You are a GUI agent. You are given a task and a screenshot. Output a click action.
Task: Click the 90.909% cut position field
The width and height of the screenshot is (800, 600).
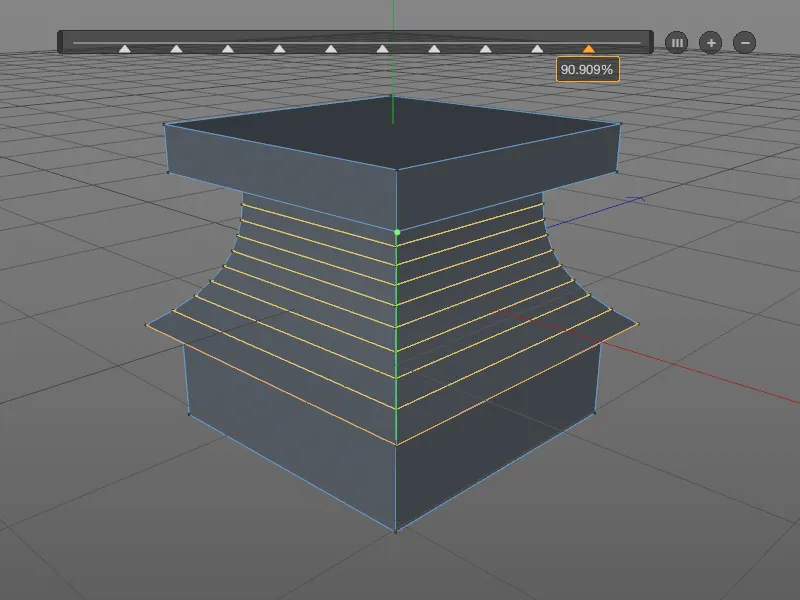tap(587, 69)
